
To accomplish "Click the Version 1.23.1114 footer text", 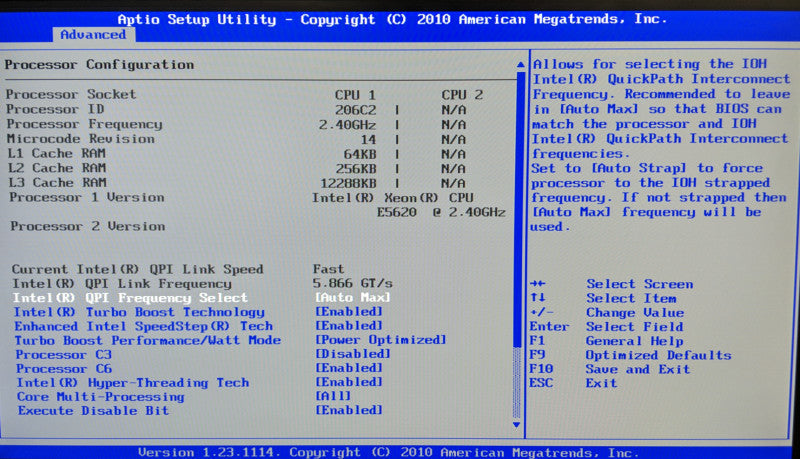I will pyautogui.click(x=208, y=452).
